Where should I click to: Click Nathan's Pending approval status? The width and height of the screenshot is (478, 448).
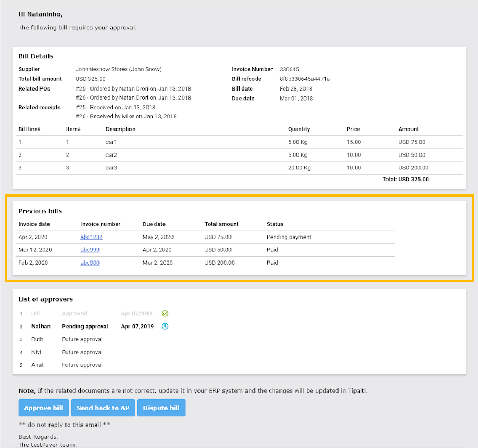click(x=85, y=326)
